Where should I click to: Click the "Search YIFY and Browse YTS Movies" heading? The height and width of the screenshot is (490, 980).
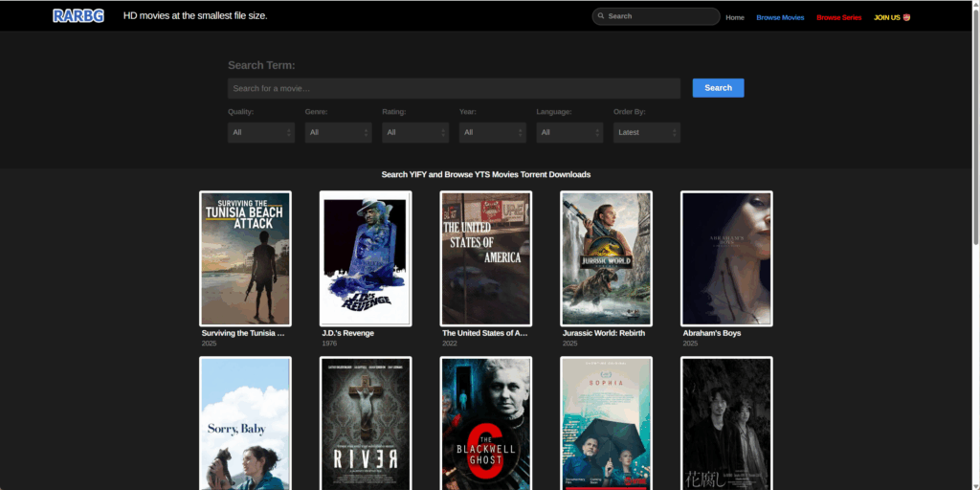coord(485,174)
